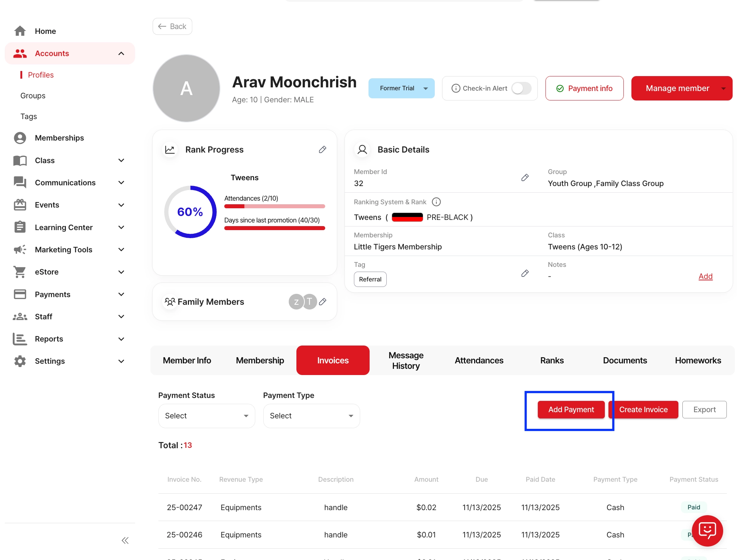737x560 pixels.
Task: Click the Rank Progress edit pencil icon
Action: tap(322, 150)
